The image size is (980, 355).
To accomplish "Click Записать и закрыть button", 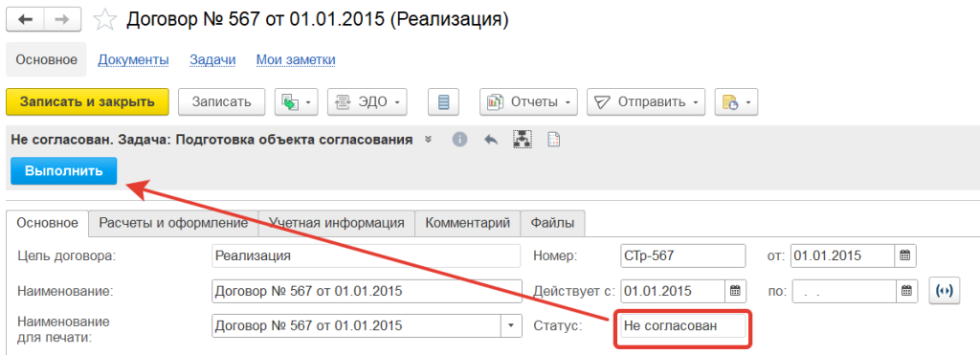I will 87,101.
